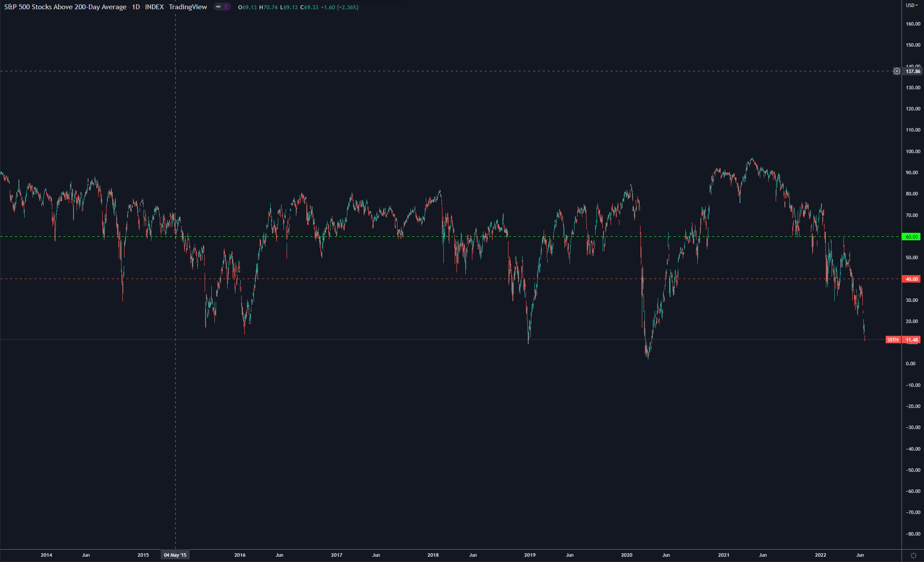
Task: Click the dash icon in legend pill
Action: pos(218,7)
